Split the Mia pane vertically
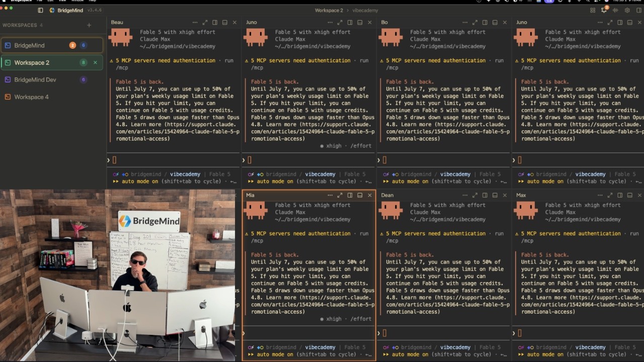644x362 pixels. 350,195
